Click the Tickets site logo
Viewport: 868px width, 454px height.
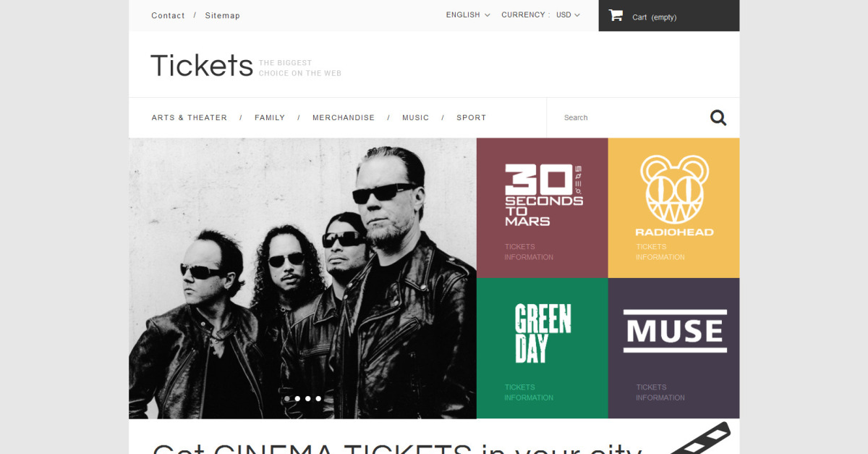coord(202,65)
